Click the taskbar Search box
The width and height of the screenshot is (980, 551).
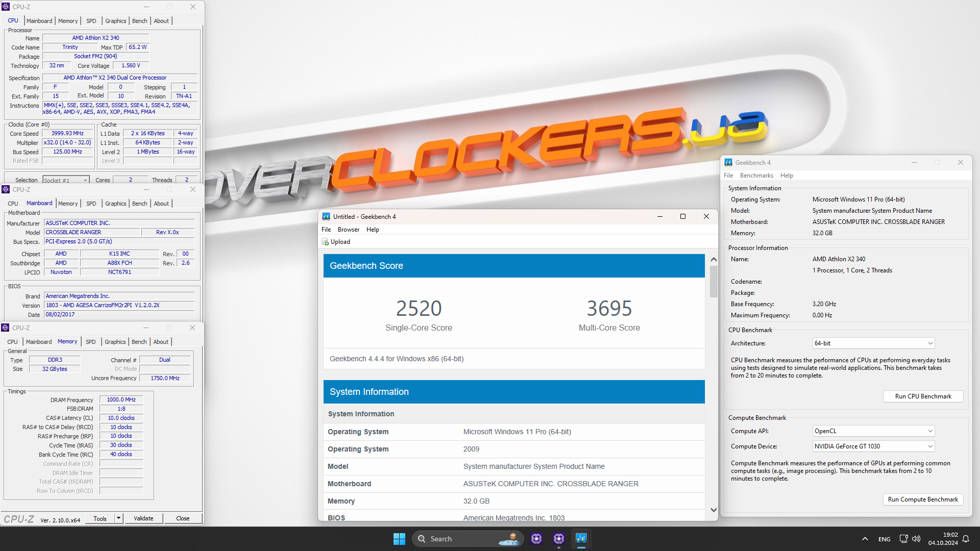(468, 539)
